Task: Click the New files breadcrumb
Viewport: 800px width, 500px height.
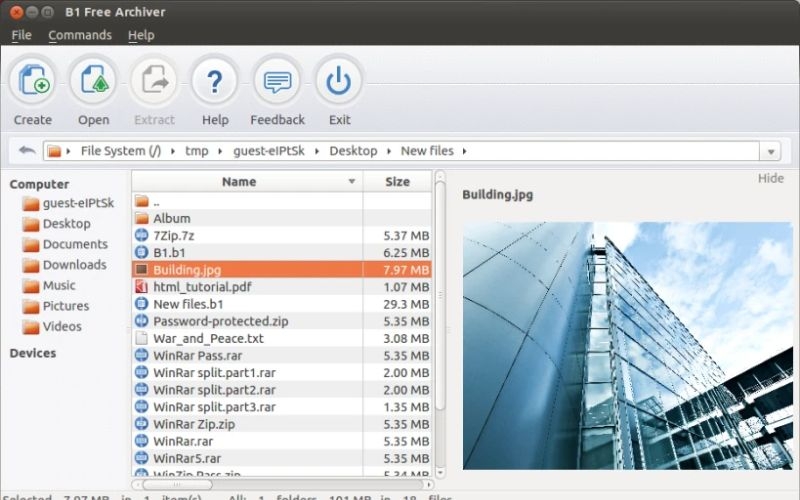Action: tap(427, 151)
